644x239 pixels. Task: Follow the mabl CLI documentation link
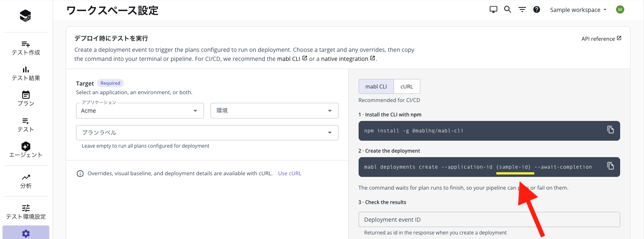[x=292, y=58]
